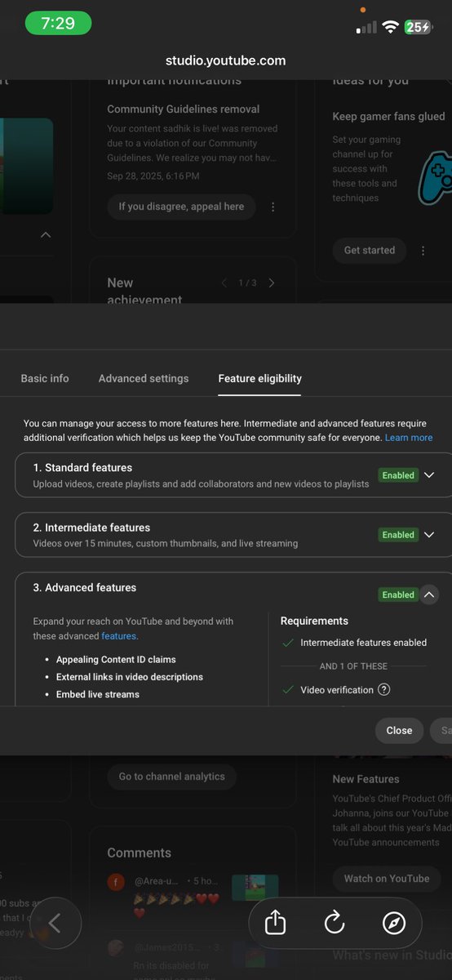Go back with the left chevron button
This screenshot has height=980, width=452.
tap(55, 923)
